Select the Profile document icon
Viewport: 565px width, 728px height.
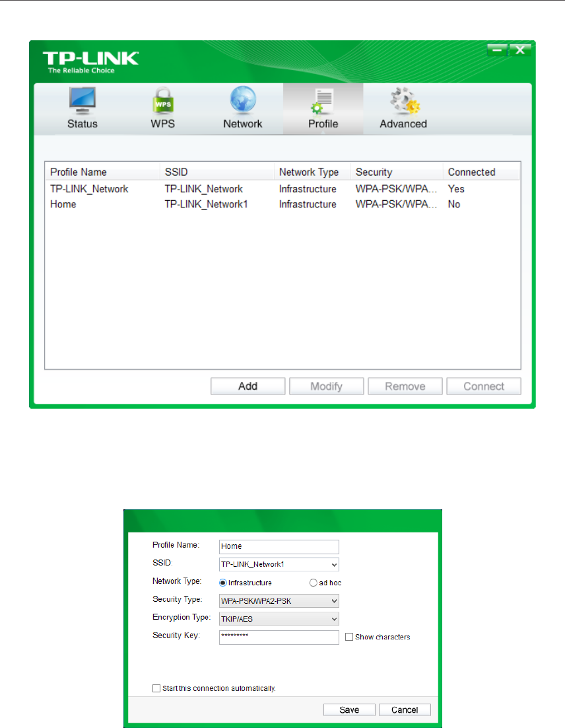coord(323,101)
